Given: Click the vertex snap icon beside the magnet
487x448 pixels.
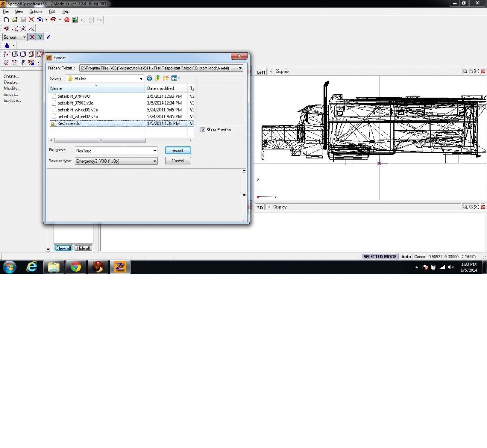Looking at the screenshot, I should (x=15, y=28).
